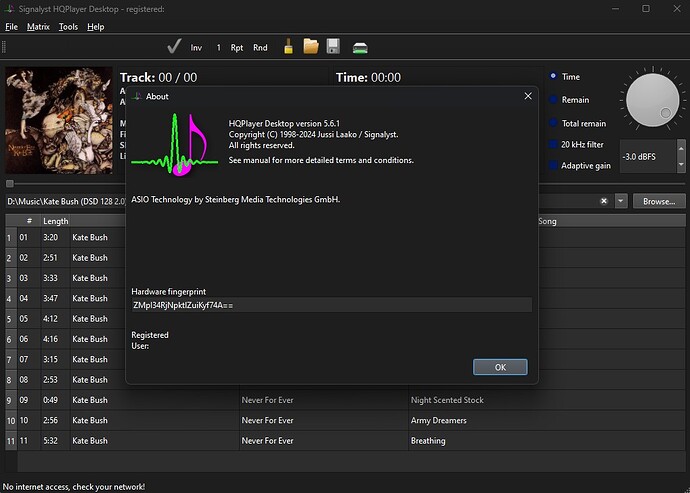The image size is (690, 493).
Task: Open the Help menu
Action: point(95,27)
